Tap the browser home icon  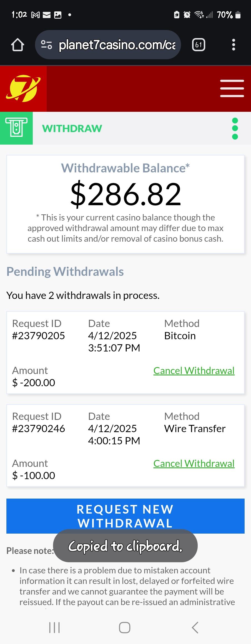[x=17, y=45]
